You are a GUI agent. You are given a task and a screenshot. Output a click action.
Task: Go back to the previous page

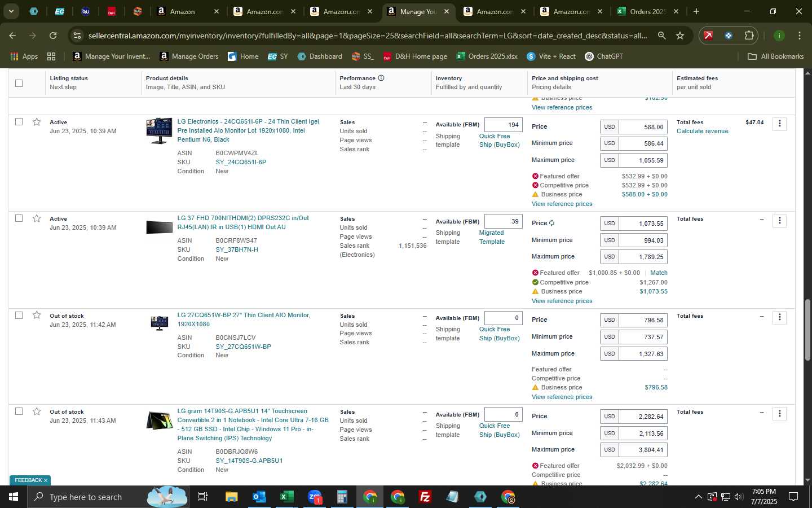12,36
